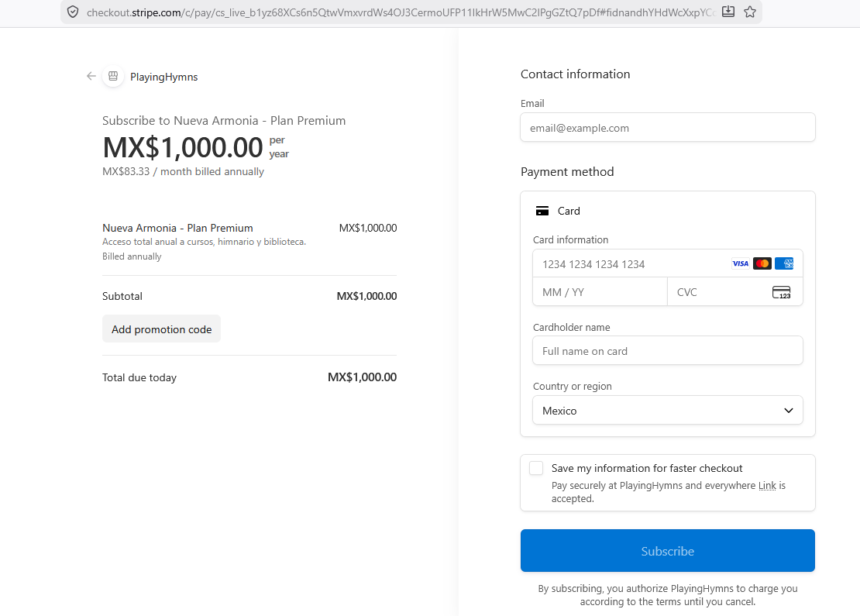Click the 'Contact information' heading

click(x=576, y=74)
